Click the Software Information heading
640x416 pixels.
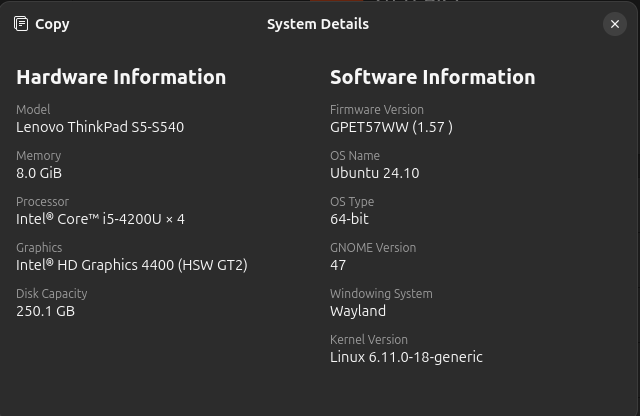[432, 77]
